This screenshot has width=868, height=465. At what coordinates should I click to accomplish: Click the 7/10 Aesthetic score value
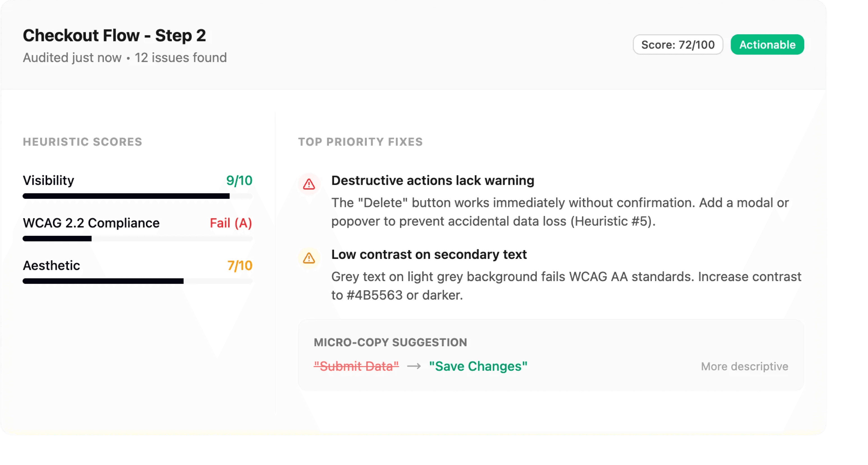240,265
